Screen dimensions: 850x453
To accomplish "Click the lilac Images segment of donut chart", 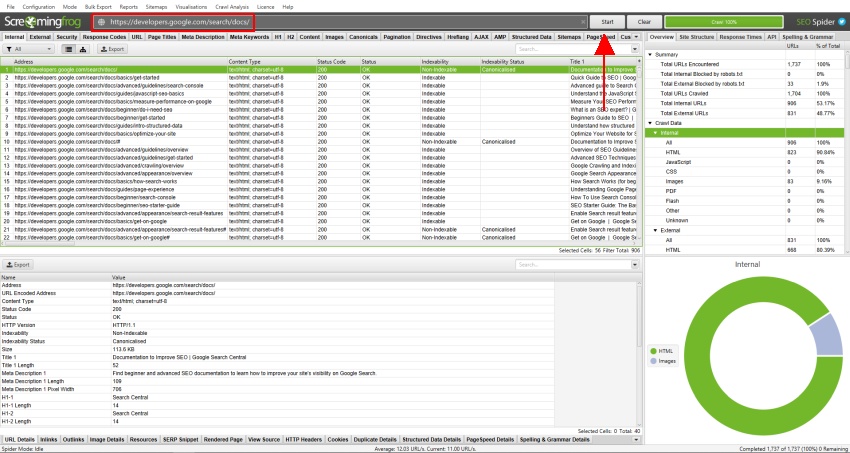I will (x=828, y=338).
